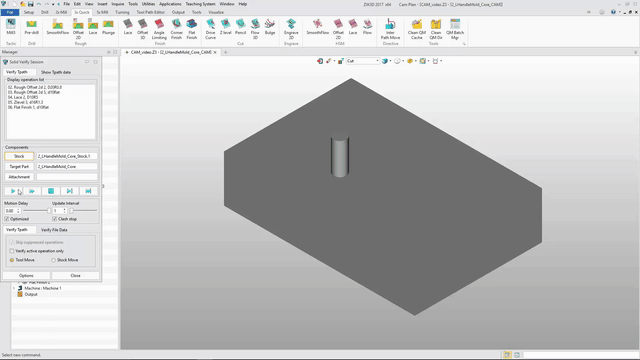Play the toolpath verification
The image size is (640, 360).
[x=13, y=191]
